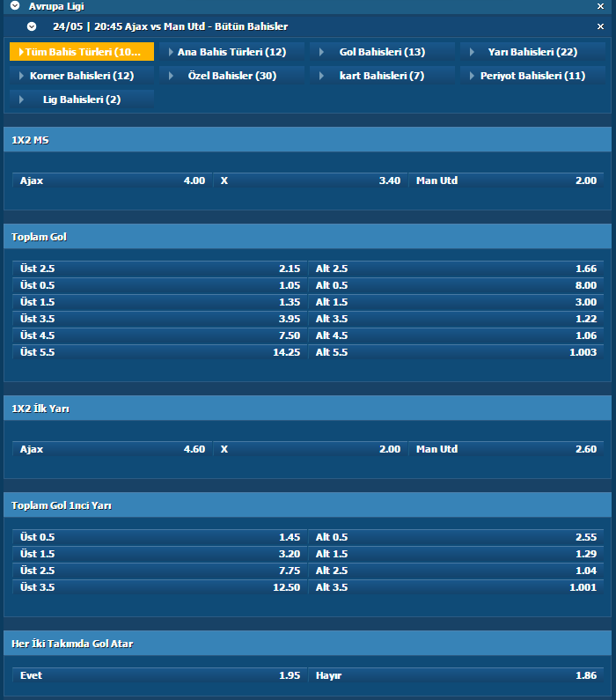
Task: Collapse the Ajax vs Man Utd match chevron
Action: pyautogui.click(x=31, y=26)
